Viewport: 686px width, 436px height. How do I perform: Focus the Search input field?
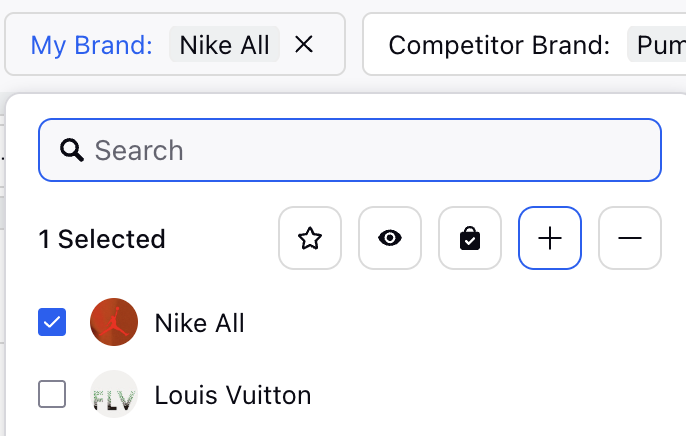click(350, 150)
